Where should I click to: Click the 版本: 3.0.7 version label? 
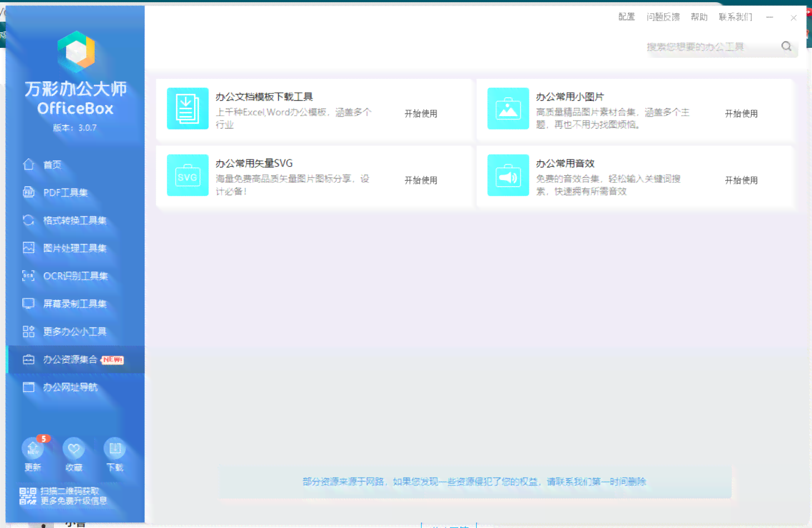pos(75,128)
